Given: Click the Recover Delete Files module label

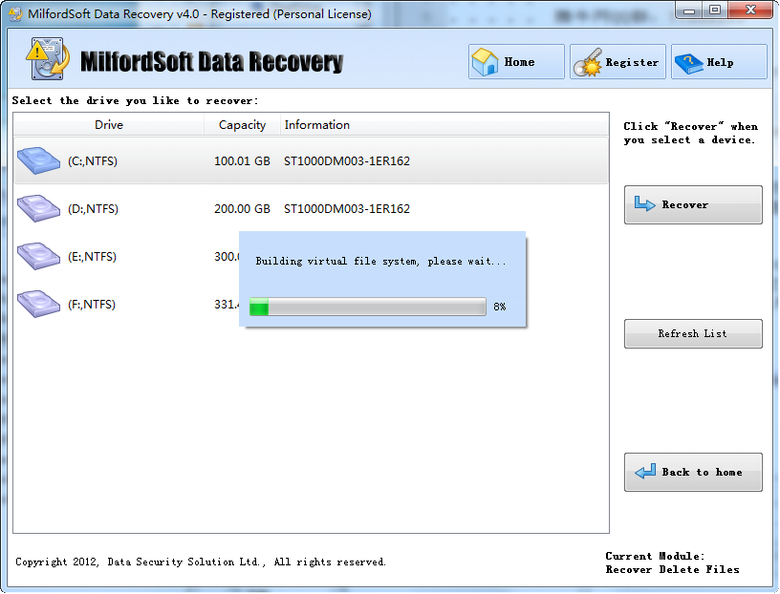Looking at the screenshot, I should click(x=673, y=570).
